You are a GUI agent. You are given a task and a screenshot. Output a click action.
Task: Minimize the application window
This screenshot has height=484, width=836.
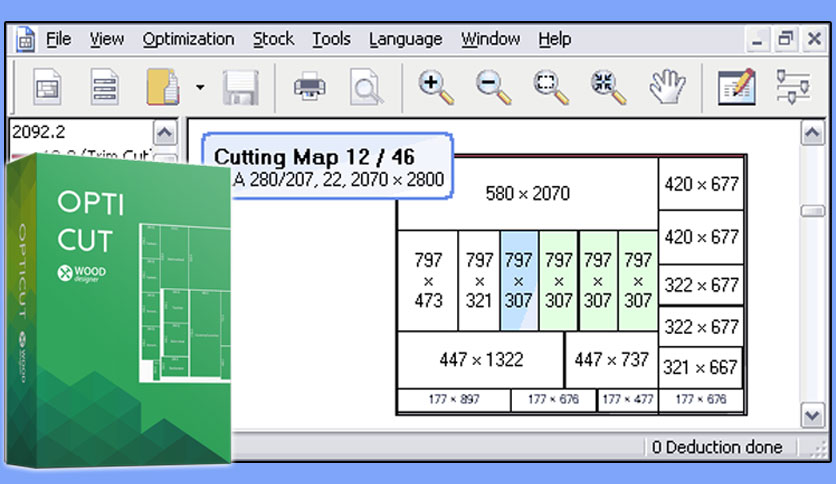pyautogui.click(x=757, y=39)
